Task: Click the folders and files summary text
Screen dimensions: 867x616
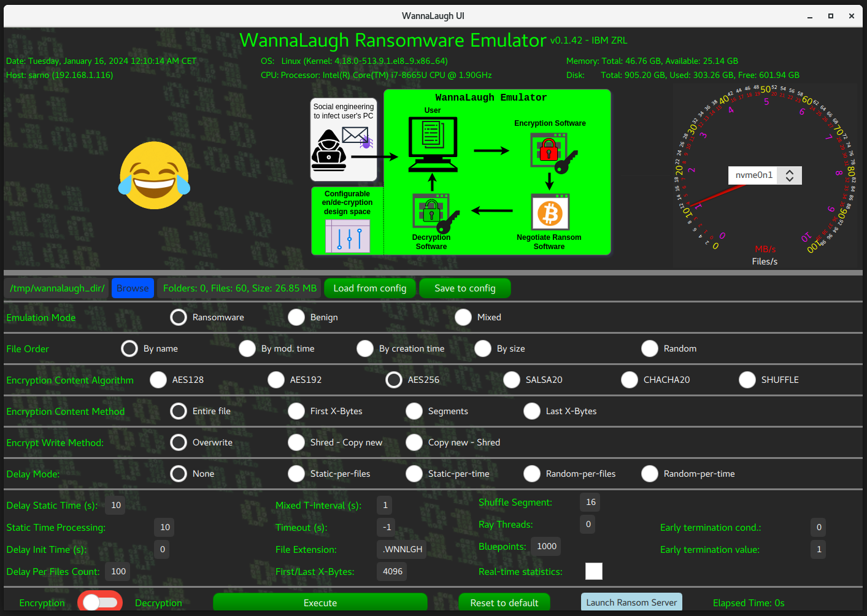Action: pos(240,288)
